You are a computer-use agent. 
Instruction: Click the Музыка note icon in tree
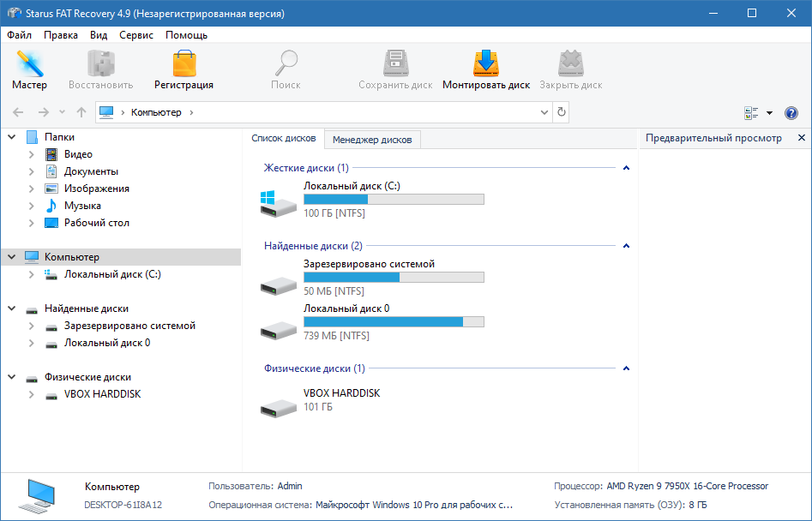click(x=51, y=206)
